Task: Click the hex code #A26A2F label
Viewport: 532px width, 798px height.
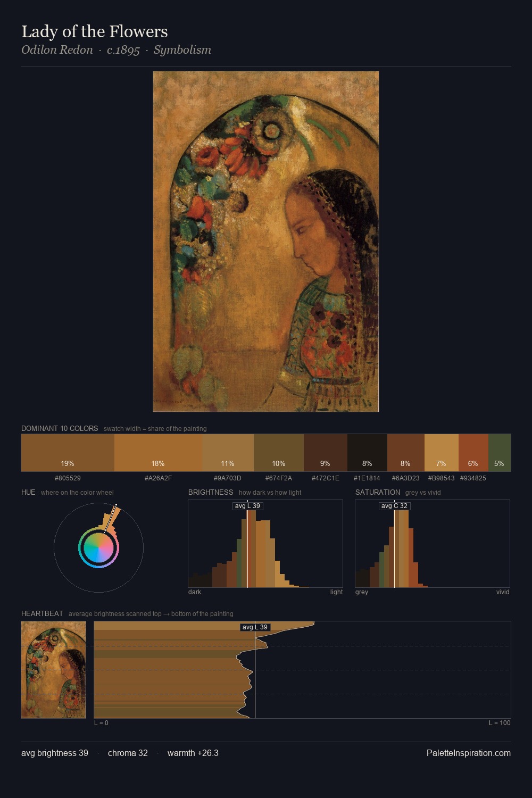Action: pos(158,478)
